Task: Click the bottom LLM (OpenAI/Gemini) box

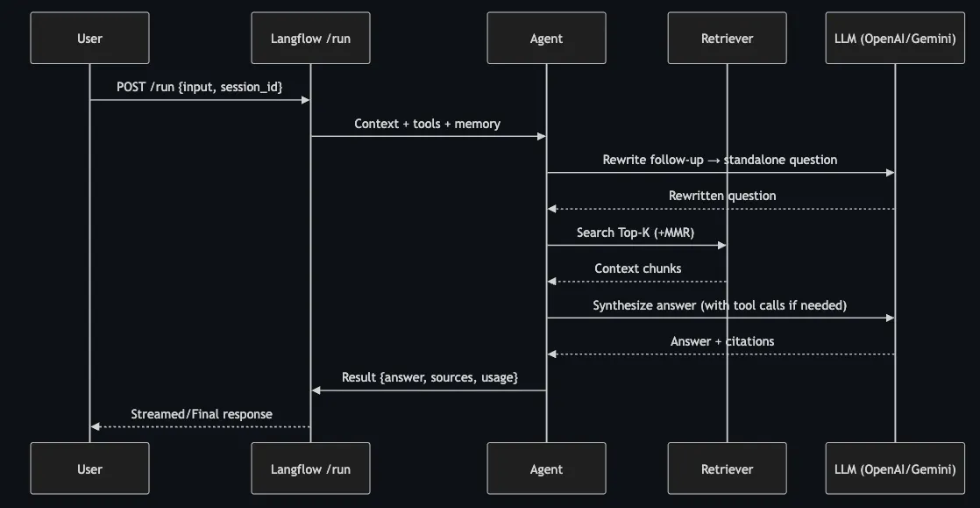Action: click(894, 469)
